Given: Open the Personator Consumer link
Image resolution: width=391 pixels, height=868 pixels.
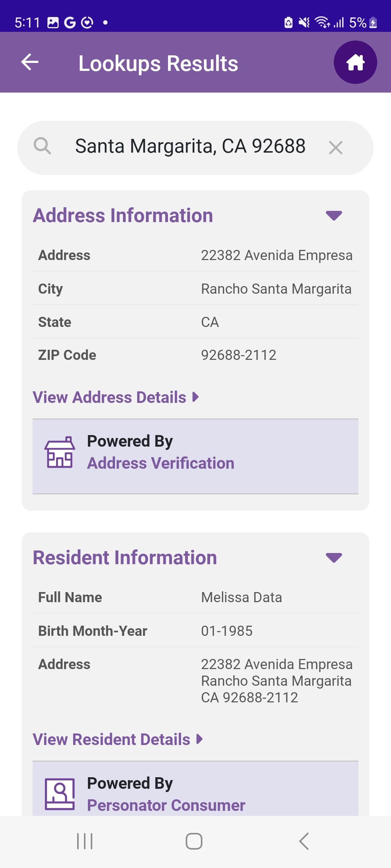Looking at the screenshot, I should tap(166, 805).
